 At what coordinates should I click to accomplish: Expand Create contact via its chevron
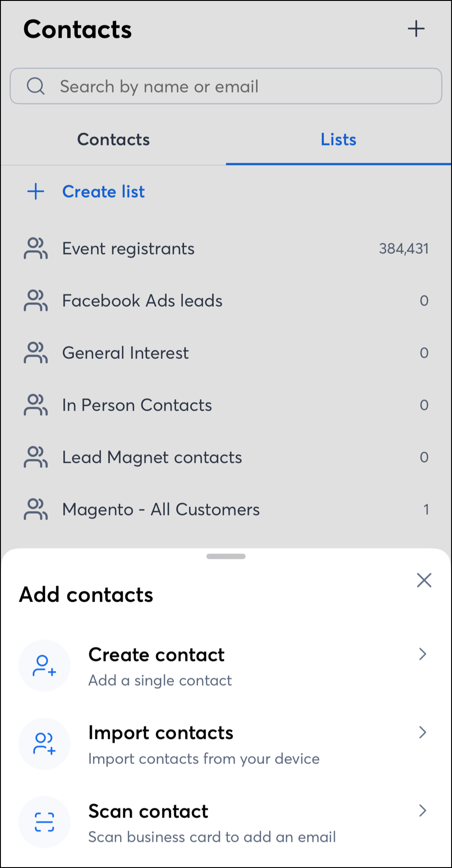coord(422,654)
